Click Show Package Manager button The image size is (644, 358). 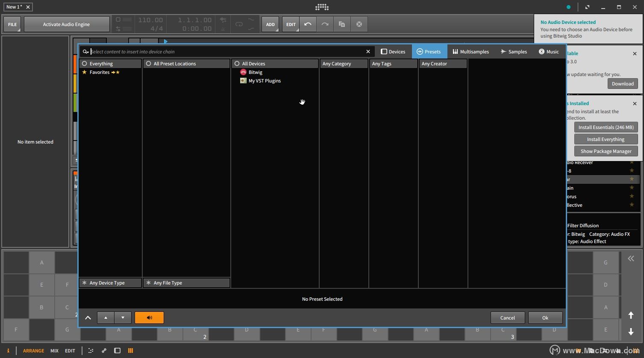(606, 151)
